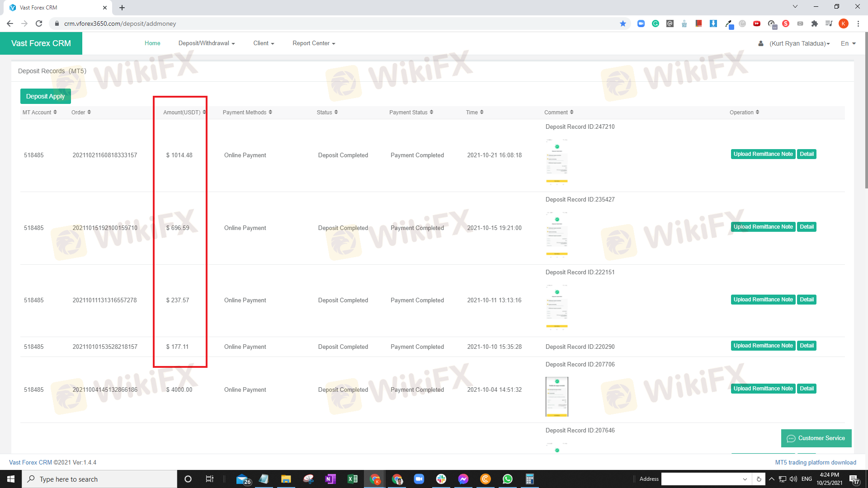Open the receipt thumbnail for Deposit Record 207706
This screenshot has height=488, width=868.
[x=557, y=396]
